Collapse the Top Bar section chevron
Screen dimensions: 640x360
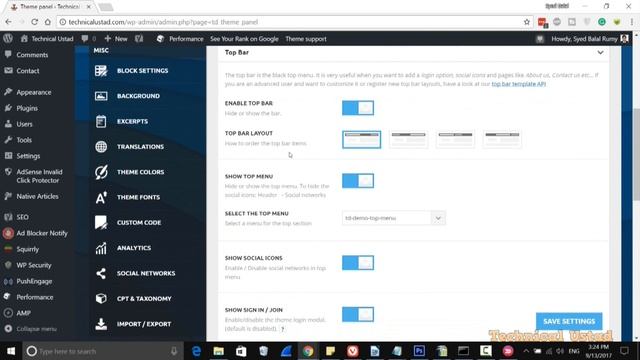tap(600, 52)
